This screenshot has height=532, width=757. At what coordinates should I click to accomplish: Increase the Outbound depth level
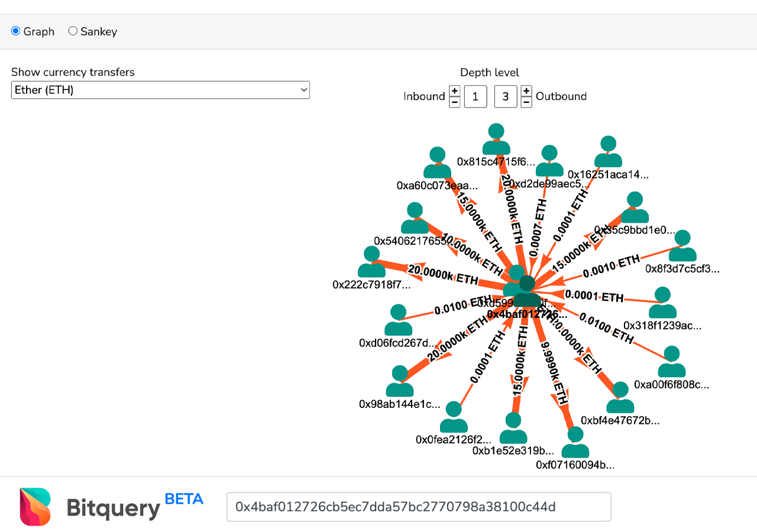526,91
